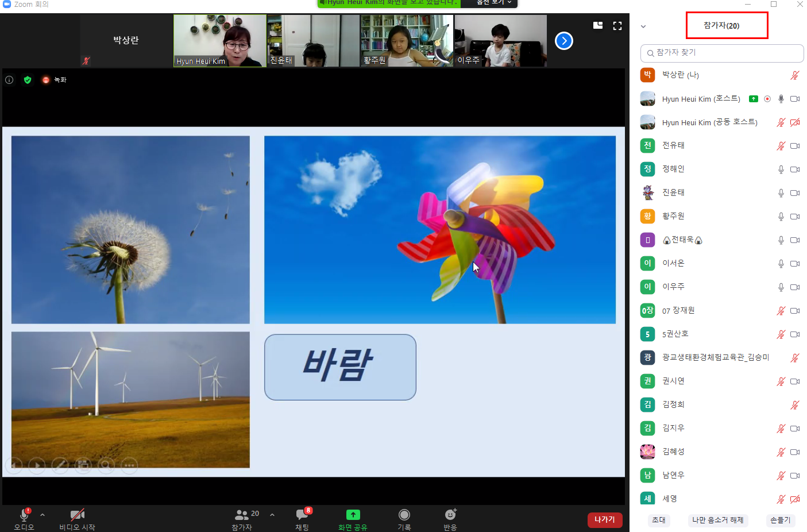Click the meeting information icon
Image resolution: width=807 pixels, height=532 pixels.
click(x=9, y=80)
